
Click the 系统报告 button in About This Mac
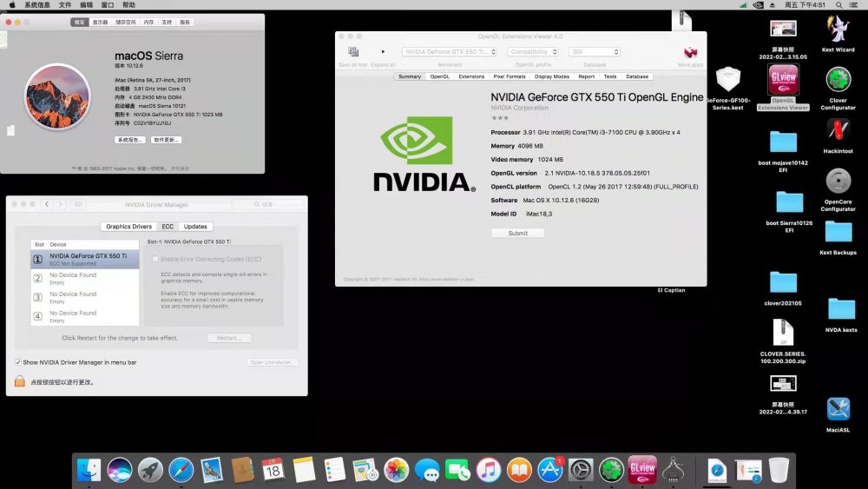point(130,140)
